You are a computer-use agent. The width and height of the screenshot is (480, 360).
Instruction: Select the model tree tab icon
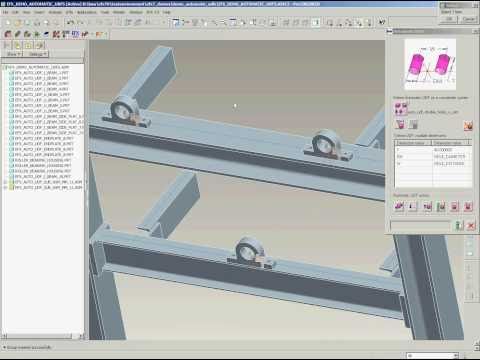pyautogui.click(x=7, y=45)
